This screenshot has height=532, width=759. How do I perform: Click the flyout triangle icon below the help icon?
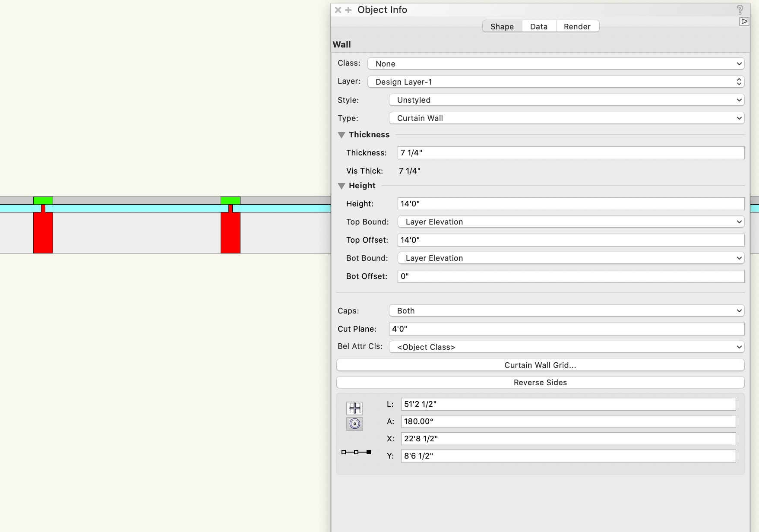(x=744, y=21)
